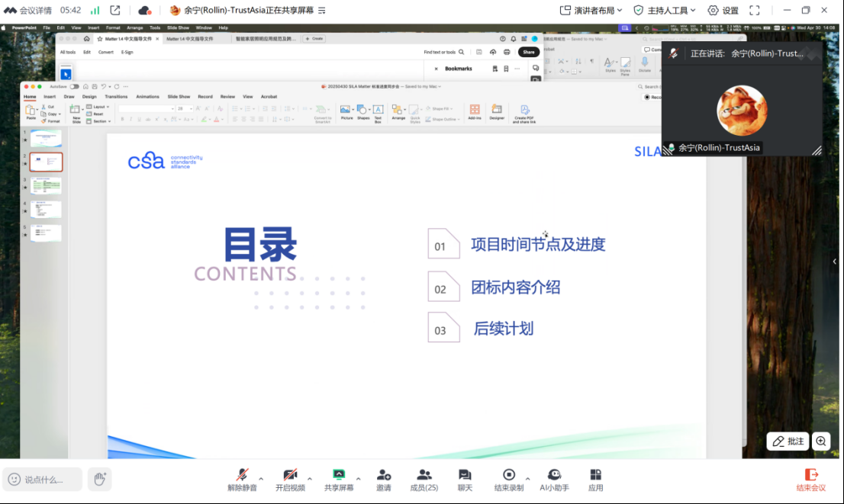Run PowerPoint Designer from the ribbon
The height and width of the screenshot is (504, 844).
[497, 111]
